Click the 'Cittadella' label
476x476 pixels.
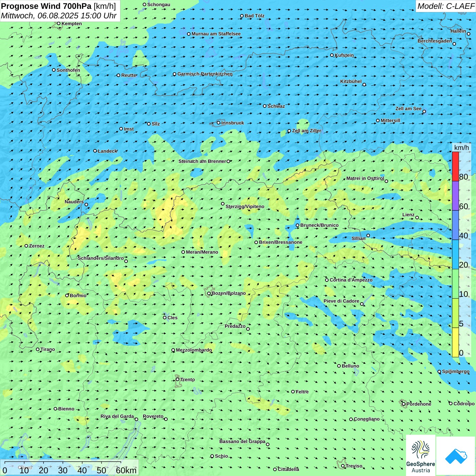tap(288, 469)
